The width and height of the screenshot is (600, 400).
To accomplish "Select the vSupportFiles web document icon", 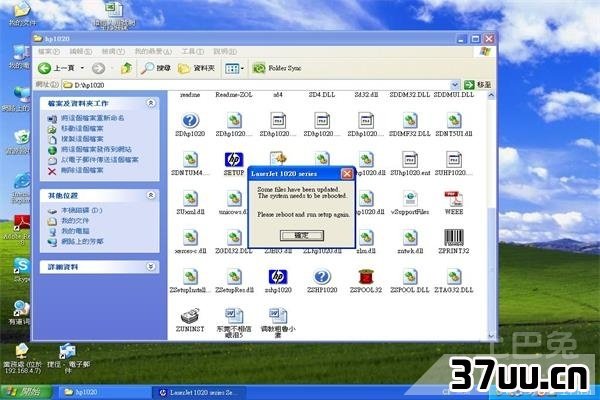I will [x=410, y=199].
